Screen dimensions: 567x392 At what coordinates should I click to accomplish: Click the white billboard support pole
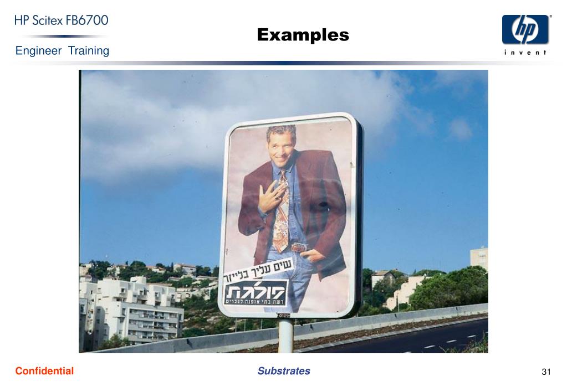point(285,336)
